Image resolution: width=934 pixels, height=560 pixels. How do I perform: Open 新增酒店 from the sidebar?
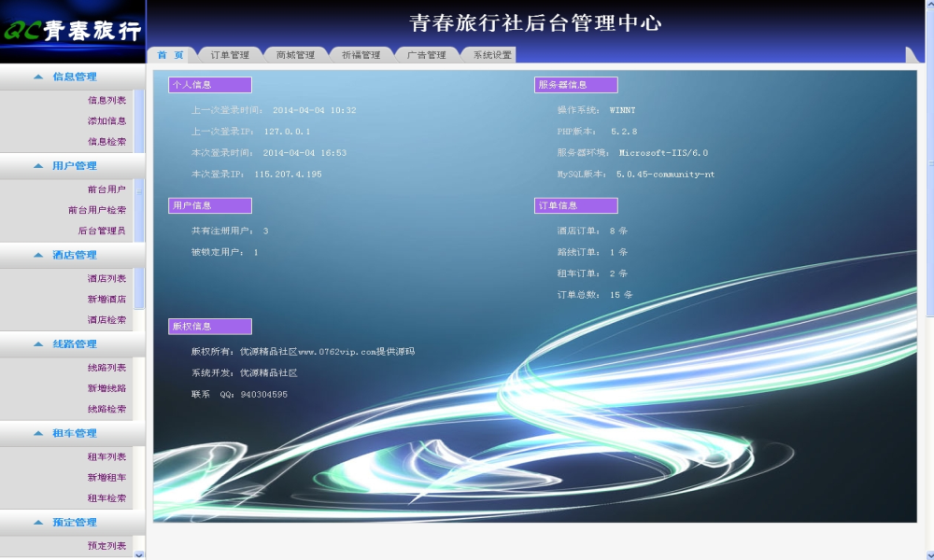tap(106, 299)
